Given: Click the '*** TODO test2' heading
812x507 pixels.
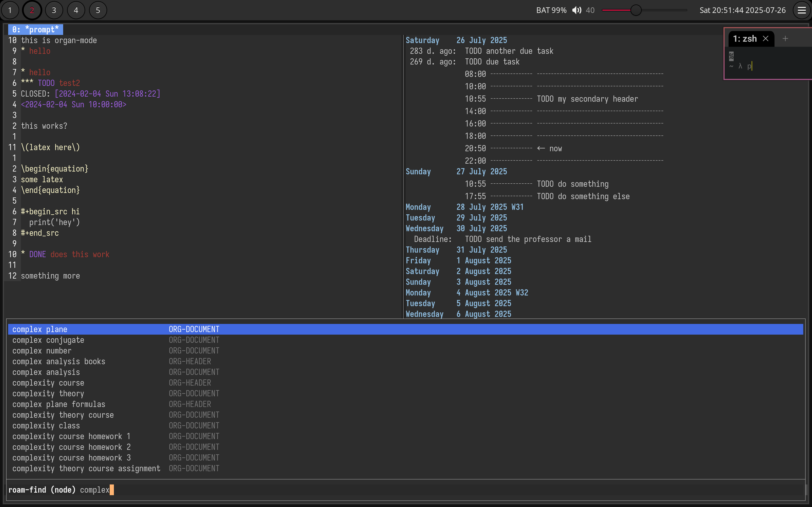Looking at the screenshot, I should 50,83.
